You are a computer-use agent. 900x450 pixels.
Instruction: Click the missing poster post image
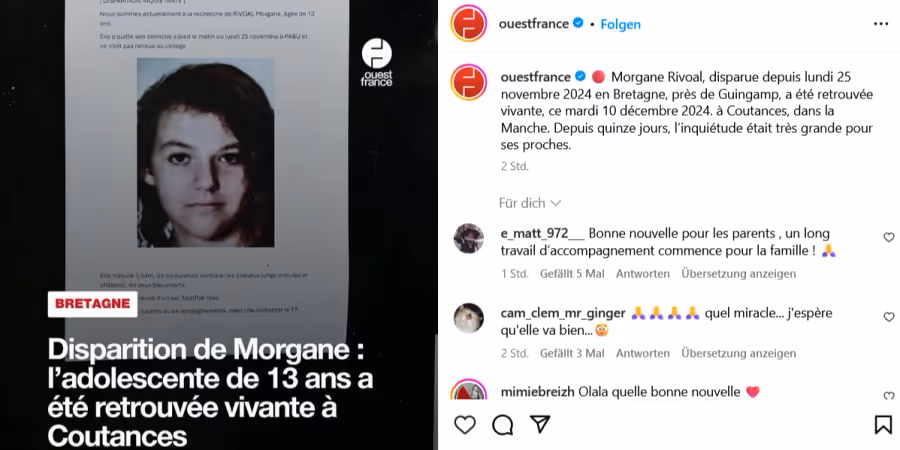[218, 225]
